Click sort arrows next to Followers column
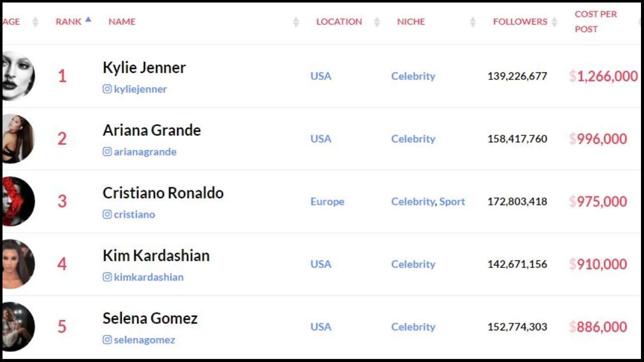The width and height of the screenshot is (644, 362). 554,22
